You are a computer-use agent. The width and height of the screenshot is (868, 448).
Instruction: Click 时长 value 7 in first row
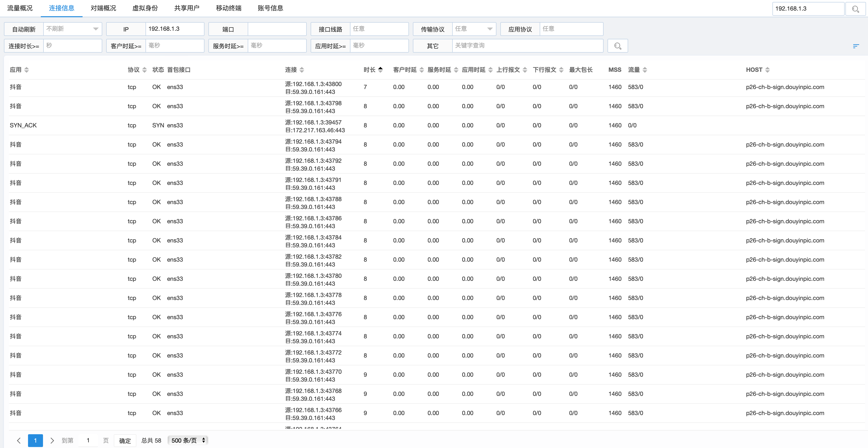tap(365, 87)
